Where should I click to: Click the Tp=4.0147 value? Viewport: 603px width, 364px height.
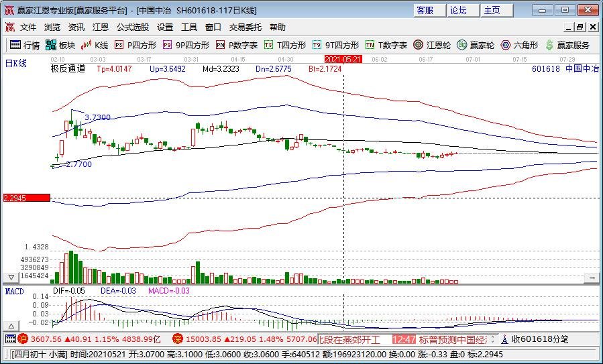[114, 69]
